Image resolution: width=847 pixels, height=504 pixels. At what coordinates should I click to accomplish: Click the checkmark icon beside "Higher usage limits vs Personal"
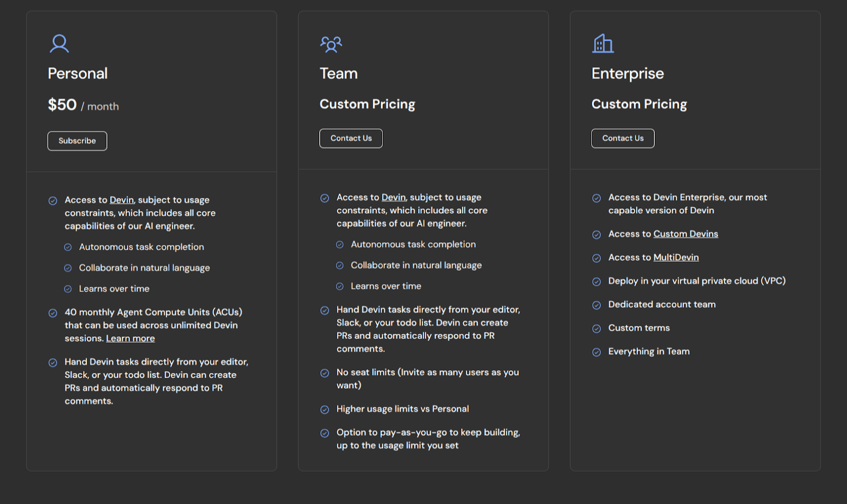325,410
